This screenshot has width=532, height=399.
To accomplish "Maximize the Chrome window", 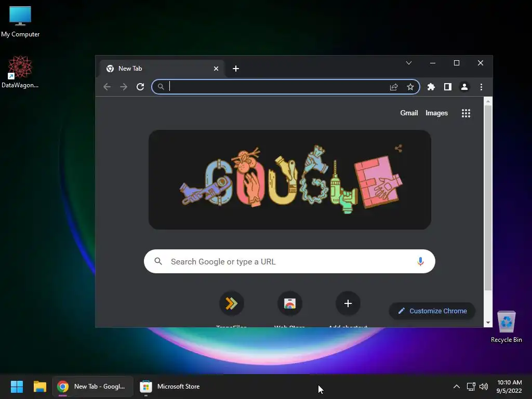I will (457, 63).
